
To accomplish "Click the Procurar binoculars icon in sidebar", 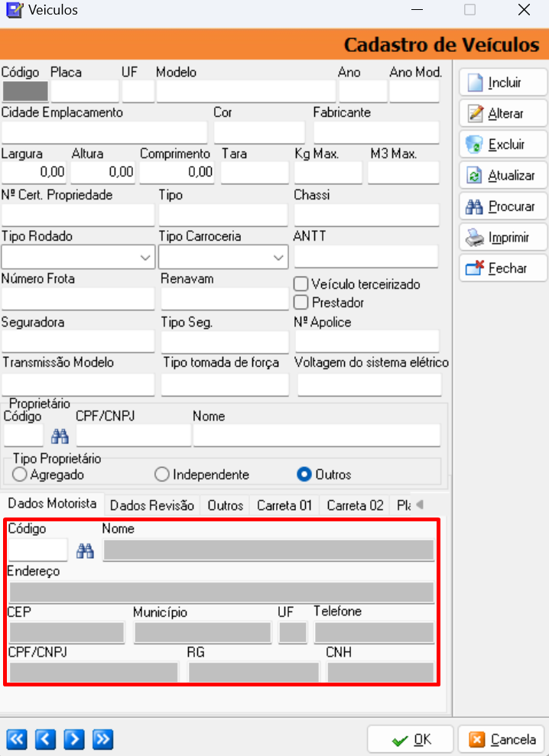I will (474, 206).
